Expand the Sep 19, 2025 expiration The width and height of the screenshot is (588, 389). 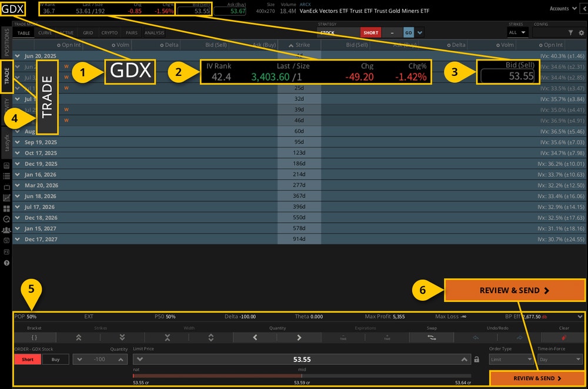click(17, 142)
